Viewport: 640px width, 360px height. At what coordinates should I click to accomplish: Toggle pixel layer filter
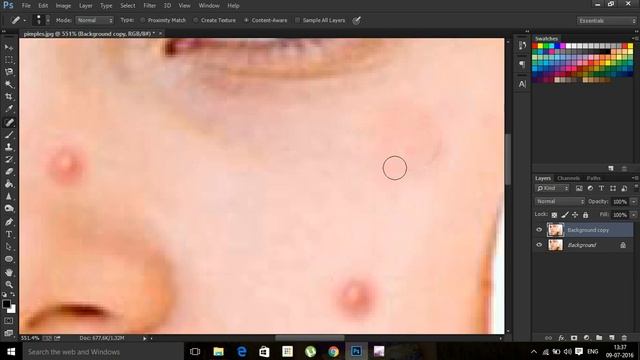click(x=579, y=188)
